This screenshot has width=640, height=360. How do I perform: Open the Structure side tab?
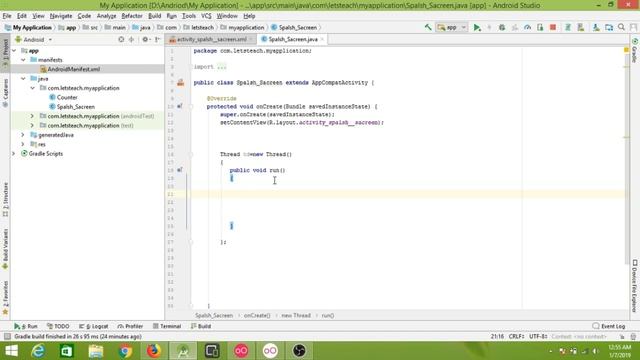pos(5,200)
